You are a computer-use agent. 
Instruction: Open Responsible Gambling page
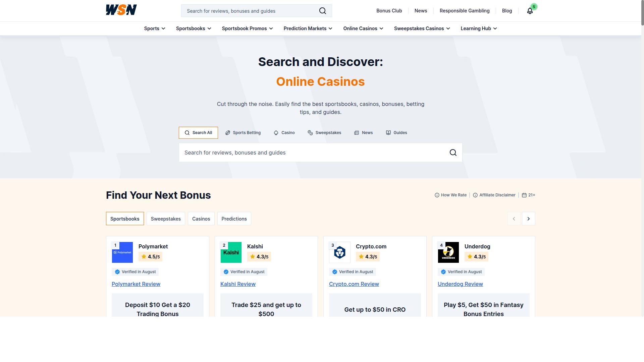(x=465, y=11)
